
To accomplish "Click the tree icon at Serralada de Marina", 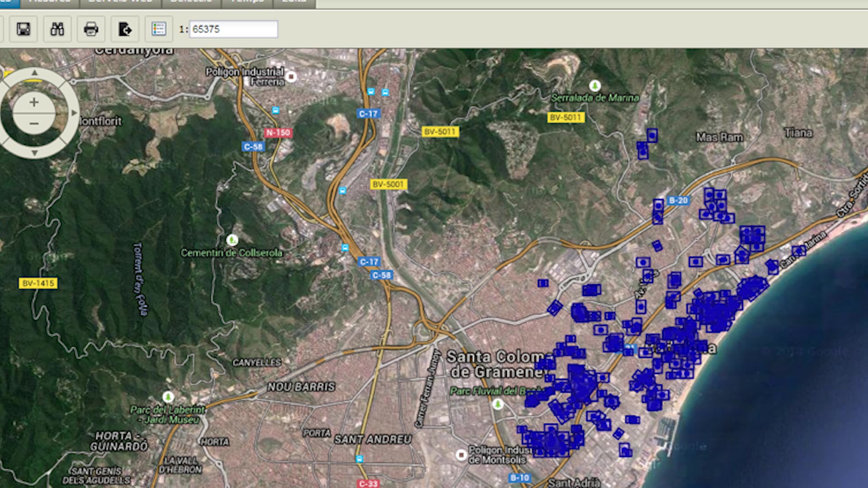I will 594,85.
